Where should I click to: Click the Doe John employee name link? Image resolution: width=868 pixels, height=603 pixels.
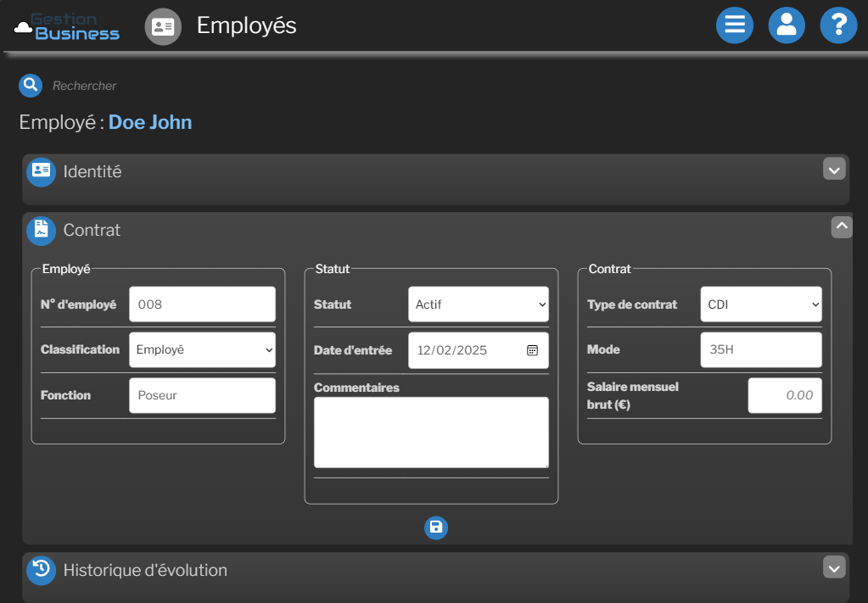pos(150,122)
